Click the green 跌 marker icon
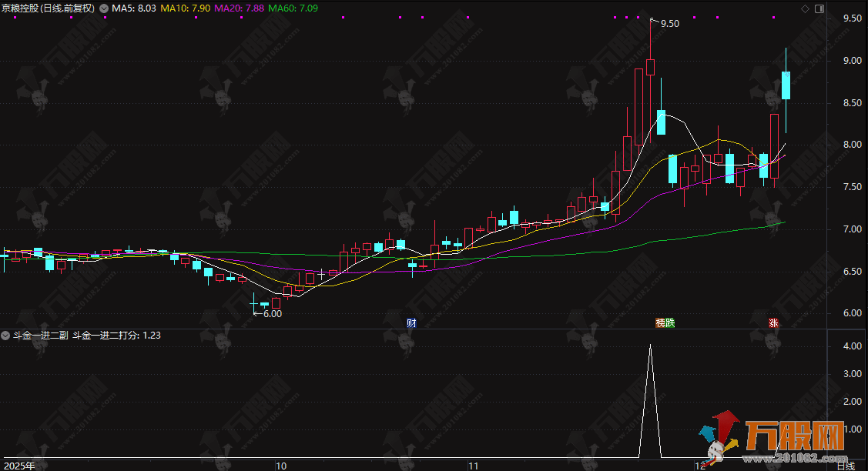Viewport: 868px width, 471px height. pos(670,323)
